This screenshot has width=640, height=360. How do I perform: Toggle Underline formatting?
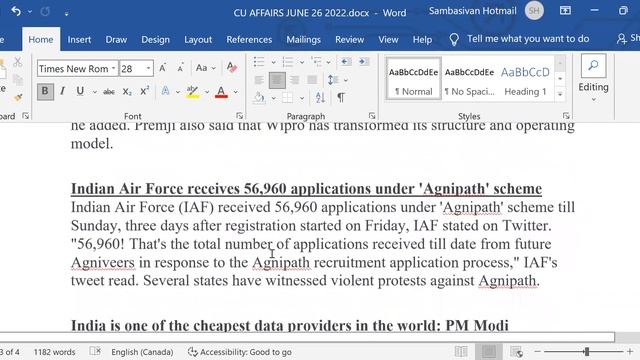pyautogui.click(x=80, y=91)
